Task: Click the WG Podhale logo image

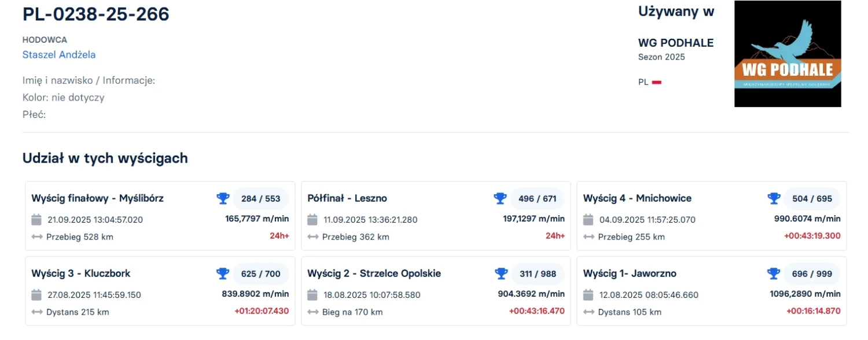Action: [788, 54]
